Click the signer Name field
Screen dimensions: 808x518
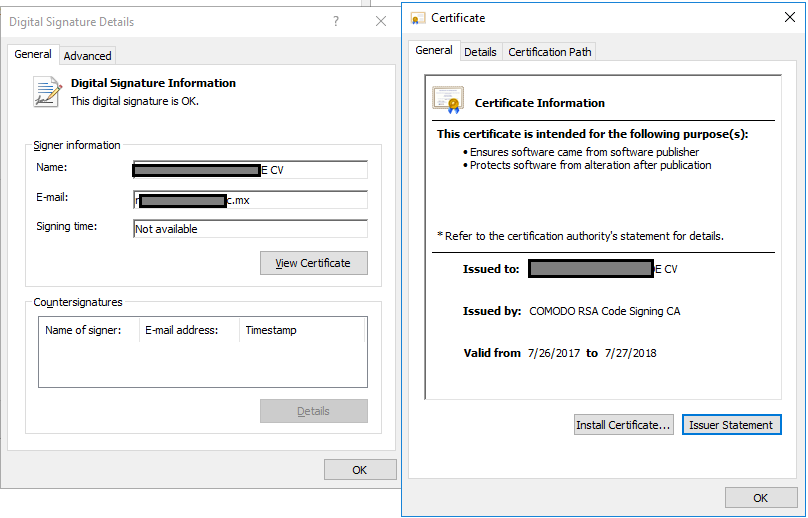point(250,170)
